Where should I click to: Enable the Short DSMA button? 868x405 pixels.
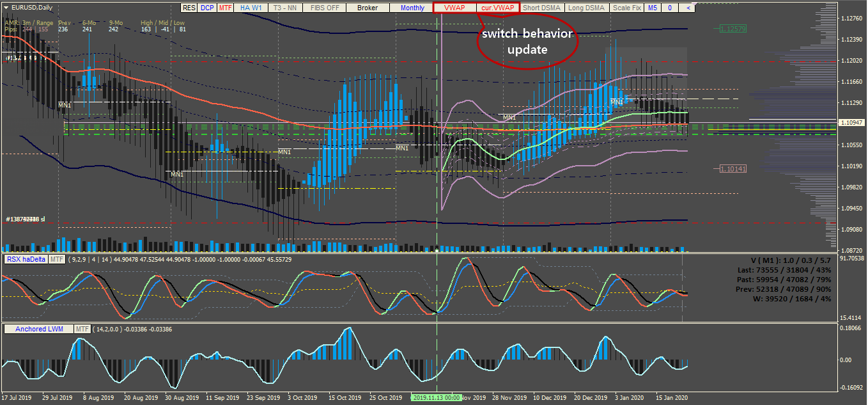coord(542,8)
